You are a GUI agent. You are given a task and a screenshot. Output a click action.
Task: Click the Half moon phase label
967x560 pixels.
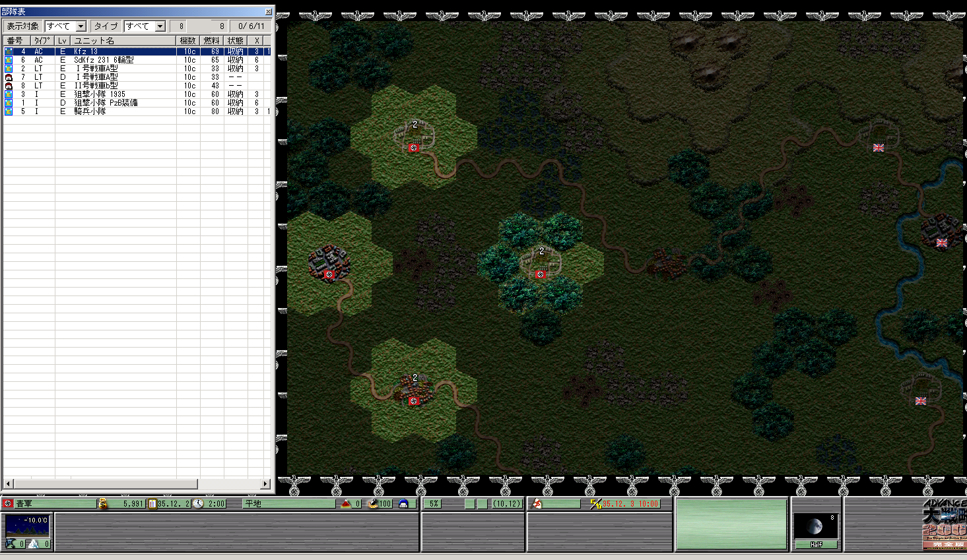click(816, 545)
